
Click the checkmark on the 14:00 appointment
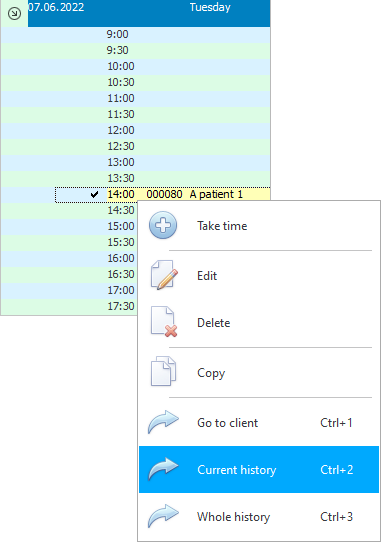[x=94, y=194]
